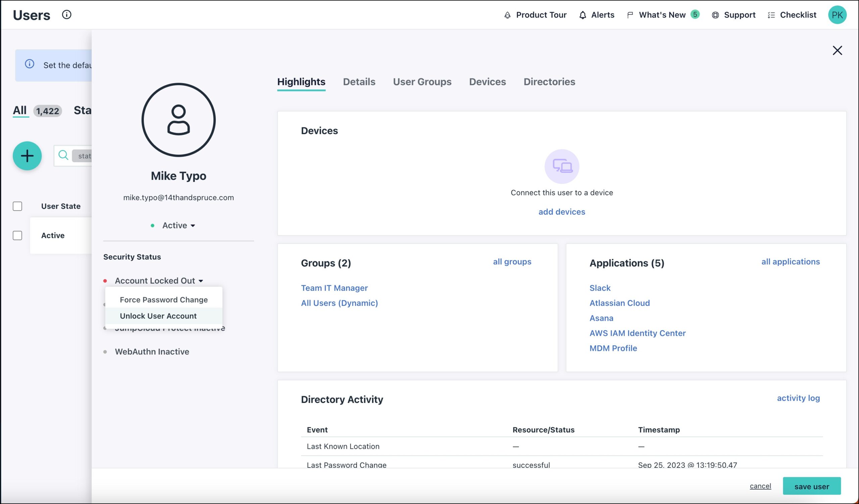Click the save user button

click(x=811, y=486)
